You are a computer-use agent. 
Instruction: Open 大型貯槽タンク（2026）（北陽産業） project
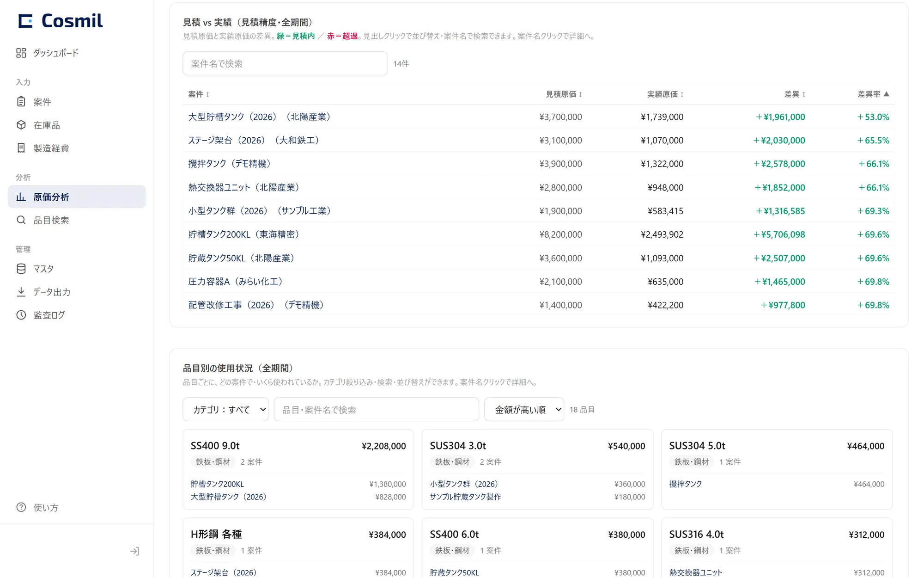point(261,117)
